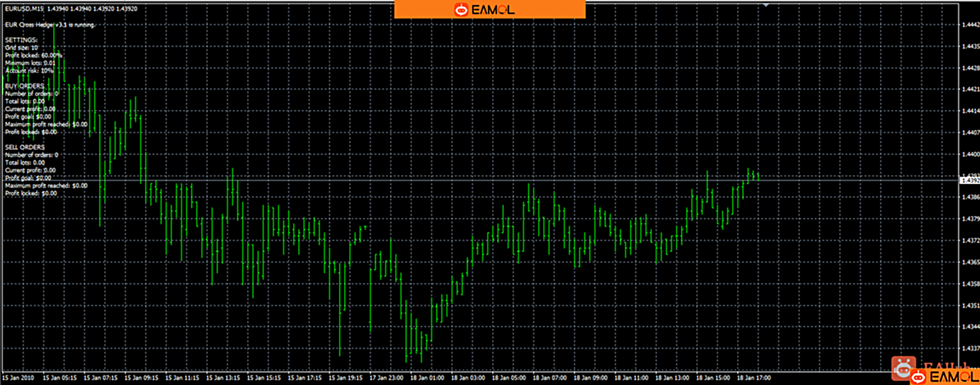The width and height of the screenshot is (980, 385).
Task: Click the chart shift triangle marker at top
Action: (766, 5)
